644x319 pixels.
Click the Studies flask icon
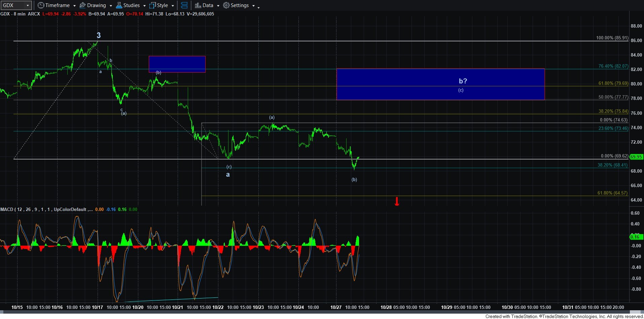click(119, 5)
